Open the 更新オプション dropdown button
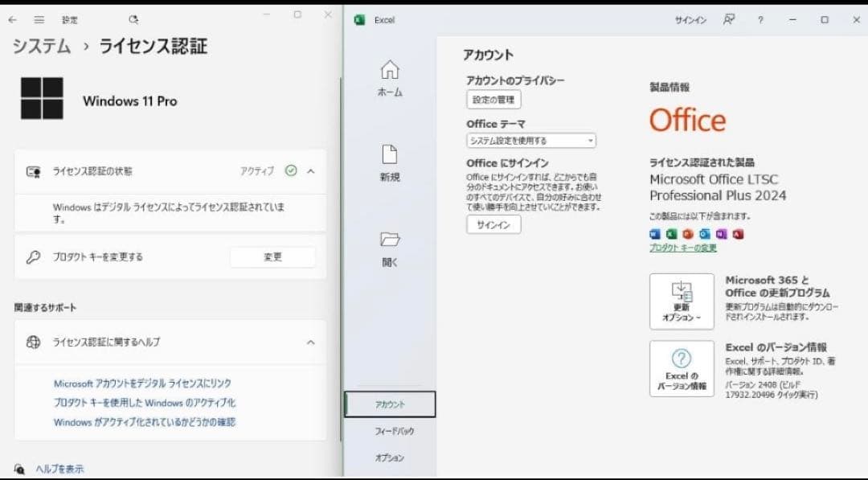Viewport: 868px width, 480px height. tap(682, 302)
